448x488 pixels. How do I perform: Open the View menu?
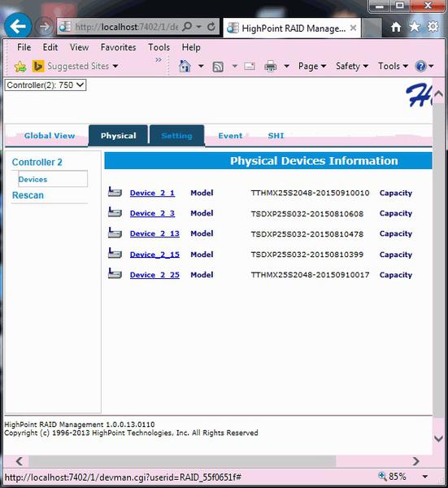tap(79, 47)
